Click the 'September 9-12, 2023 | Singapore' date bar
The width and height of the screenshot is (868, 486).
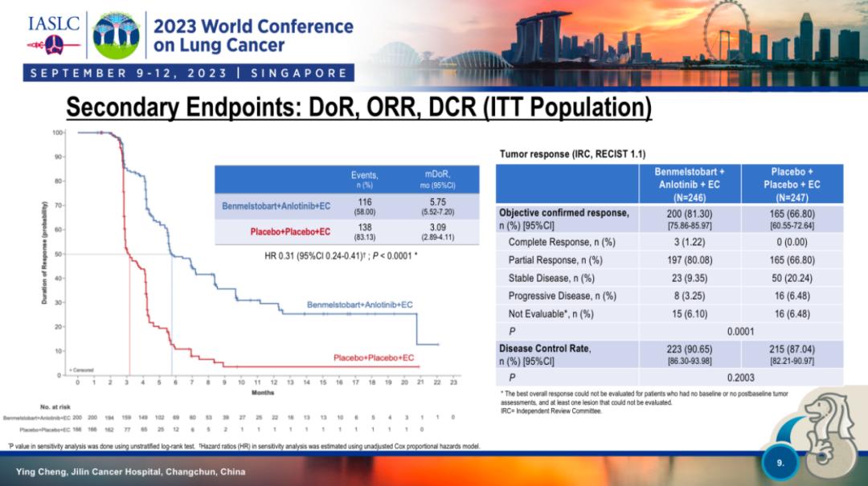[x=189, y=73]
